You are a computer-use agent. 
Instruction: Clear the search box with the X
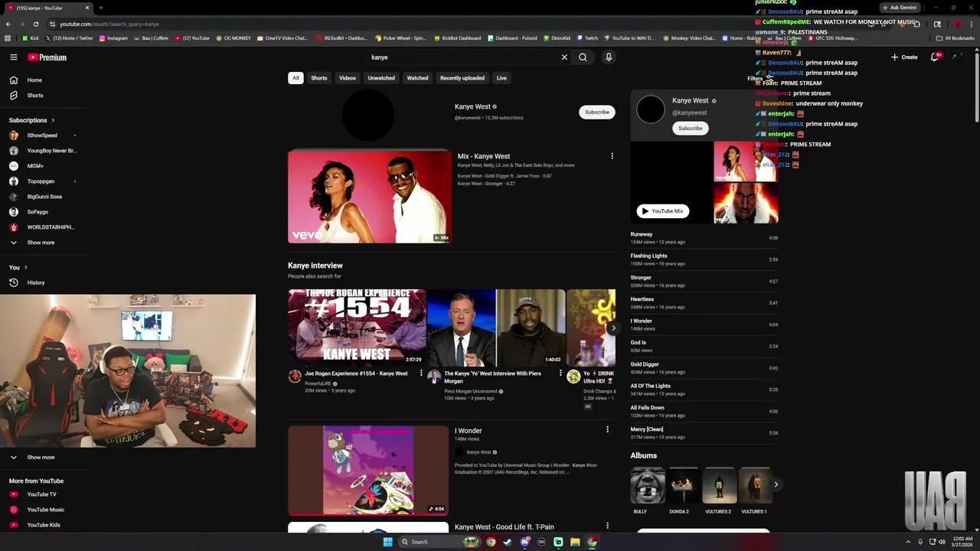tap(564, 57)
